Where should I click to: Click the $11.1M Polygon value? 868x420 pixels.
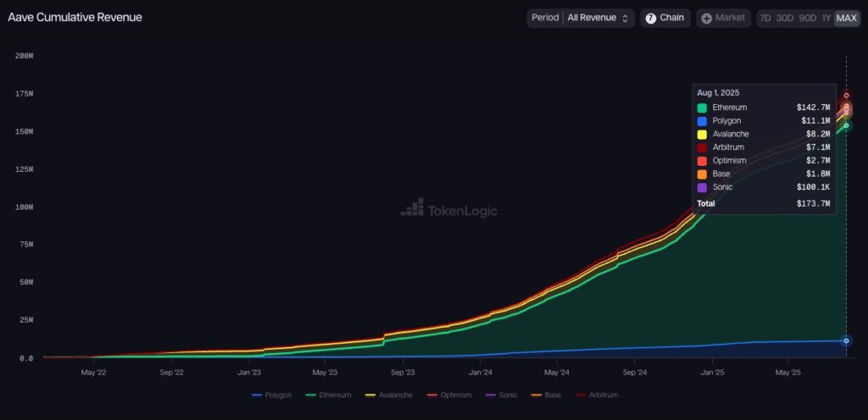(815, 121)
